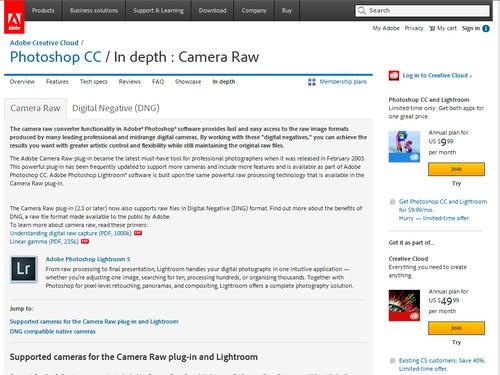Click the Photoshop CC and Lightroom heading
Screen dimensions: 500x375
[x=429, y=100]
